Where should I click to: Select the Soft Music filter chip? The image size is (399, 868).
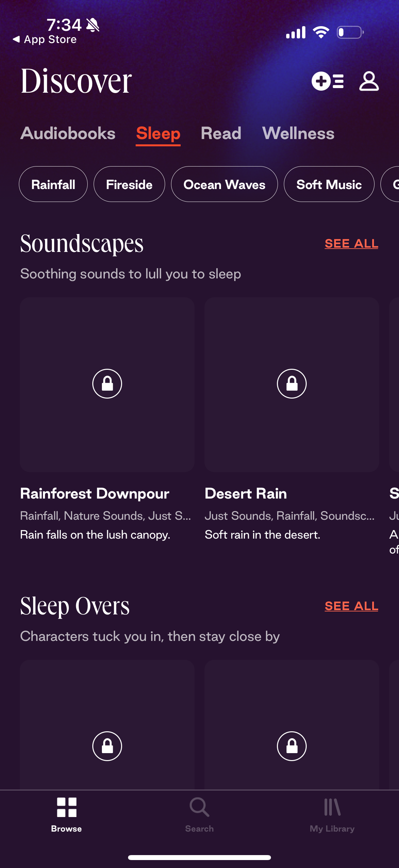coord(329,184)
